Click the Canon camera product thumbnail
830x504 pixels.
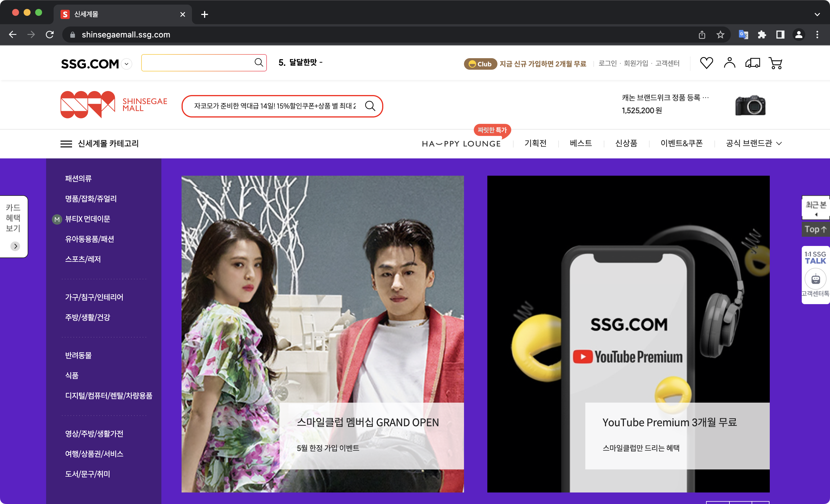[750, 105]
